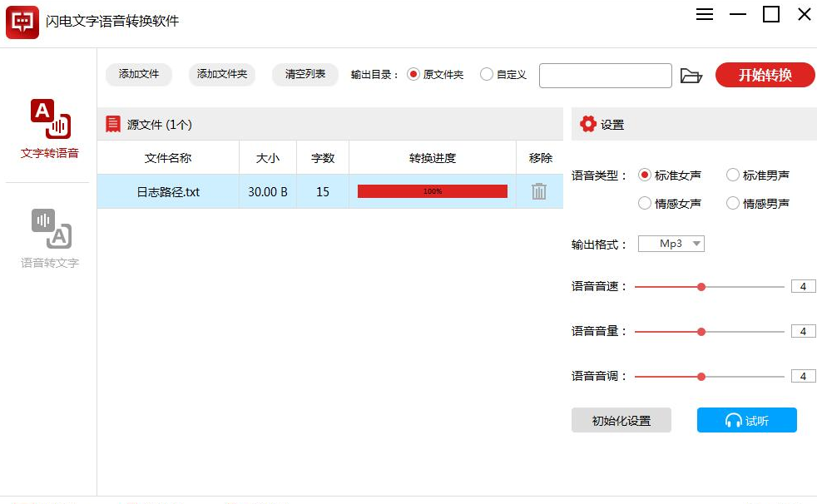Remove 日志路径.txt with the trash icon
This screenshot has width=817, height=504.
pos(539,191)
